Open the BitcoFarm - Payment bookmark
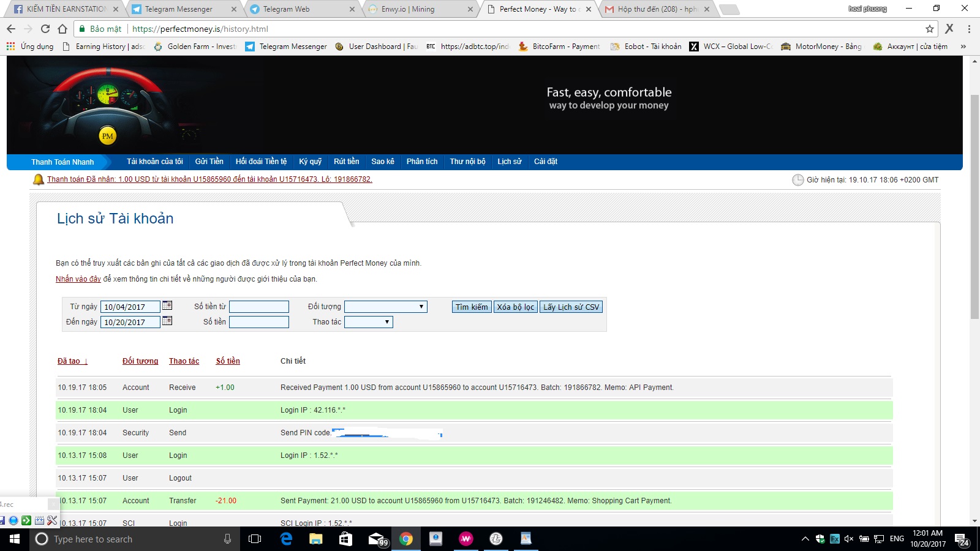 coord(560,47)
